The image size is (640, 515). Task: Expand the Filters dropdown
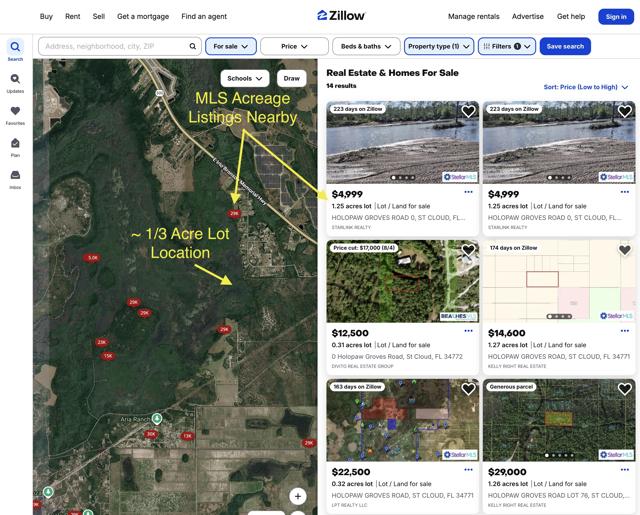click(x=507, y=47)
